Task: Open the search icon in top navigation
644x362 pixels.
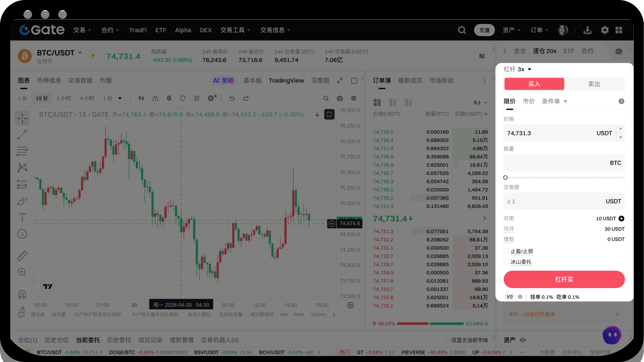Action: click(x=462, y=30)
